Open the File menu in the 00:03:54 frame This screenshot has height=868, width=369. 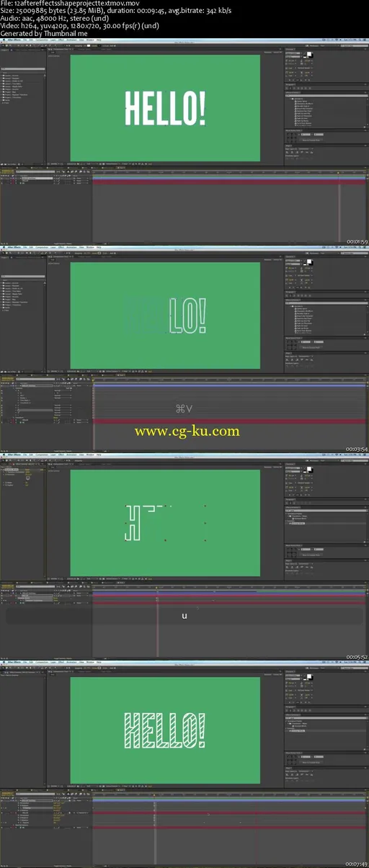(25, 247)
